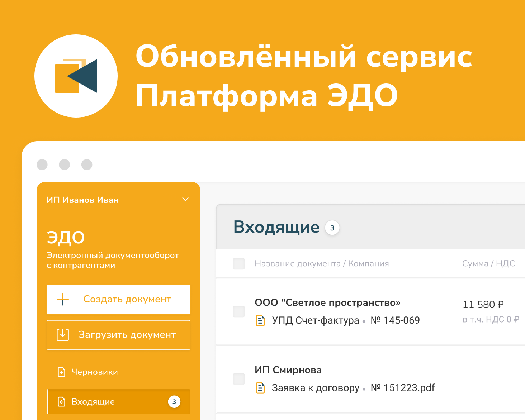Open УПД Счет-фактура № 145-069 document

(346, 320)
